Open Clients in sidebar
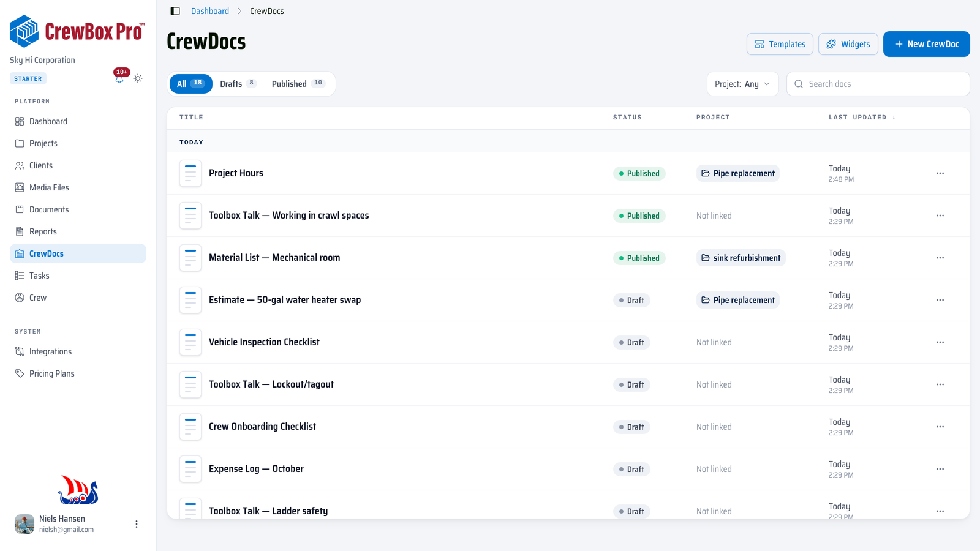980x551 pixels. (78, 165)
